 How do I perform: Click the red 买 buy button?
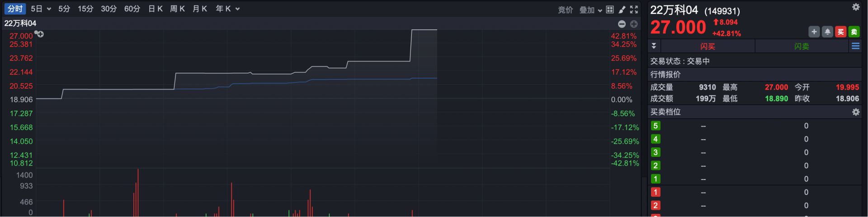[840, 32]
